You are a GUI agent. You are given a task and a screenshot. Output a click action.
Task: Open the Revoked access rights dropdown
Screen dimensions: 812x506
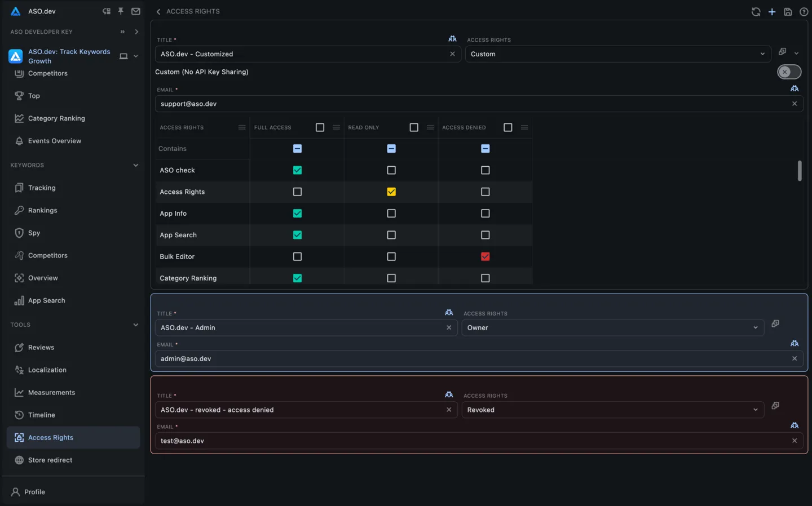pyautogui.click(x=612, y=410)
